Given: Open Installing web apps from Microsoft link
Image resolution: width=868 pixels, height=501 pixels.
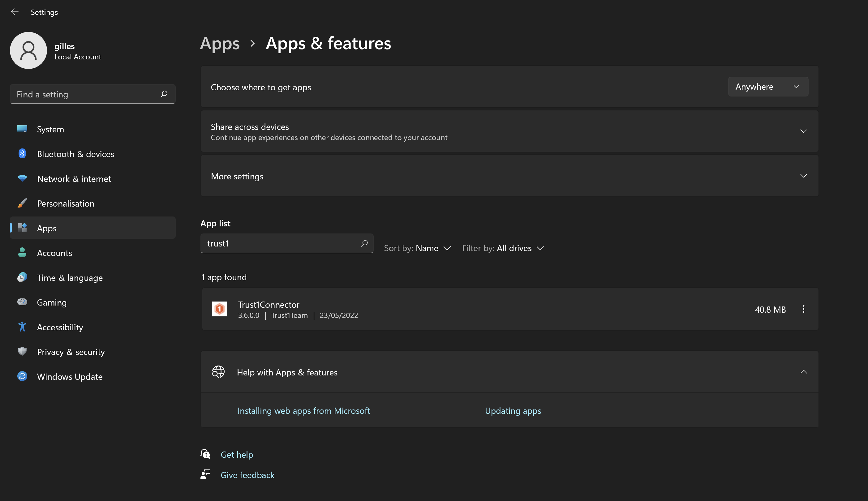Looking at the screenshot, I should point(303,410).
